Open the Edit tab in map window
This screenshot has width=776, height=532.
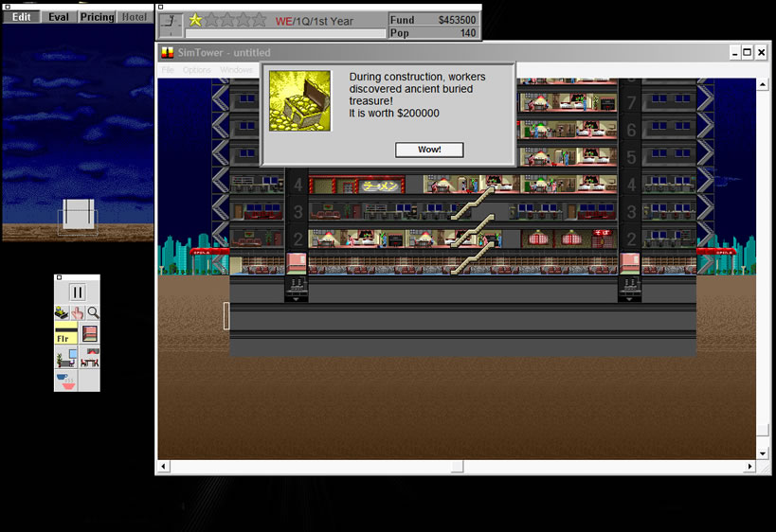[21, 17]
